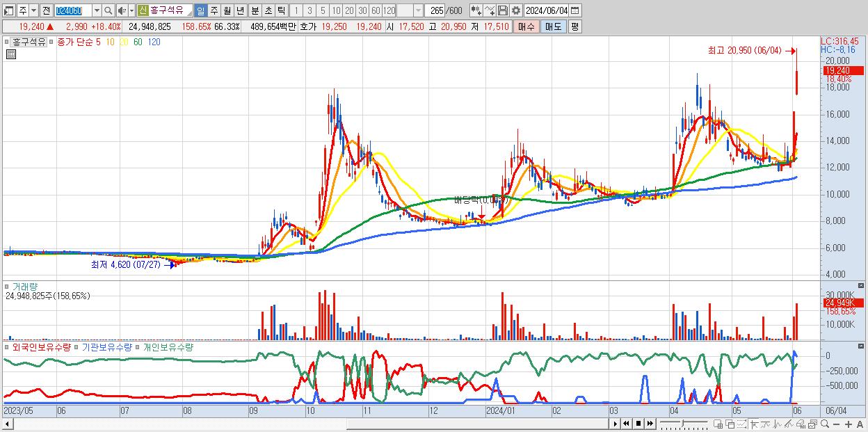Click the add candle chart icon
The height and width of the screenshot is (432, 868).
click(476, 10)
